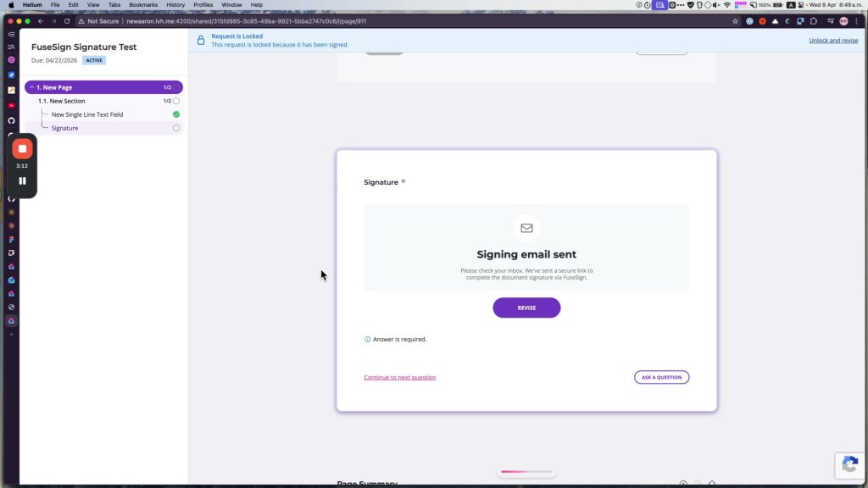The image size is (868, 488).
Task: Click the reCAPTCHA badge
Action: (849, 465)
